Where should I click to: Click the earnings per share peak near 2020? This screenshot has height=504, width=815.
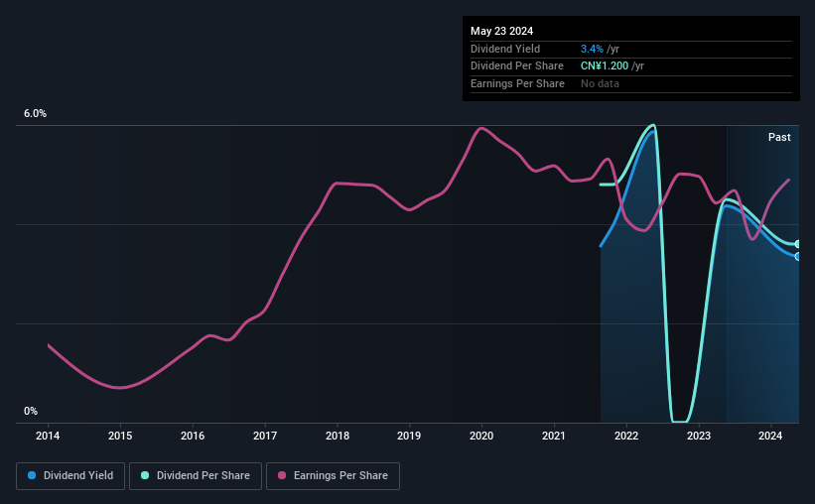pyautogui.click(x=481, y=128)
